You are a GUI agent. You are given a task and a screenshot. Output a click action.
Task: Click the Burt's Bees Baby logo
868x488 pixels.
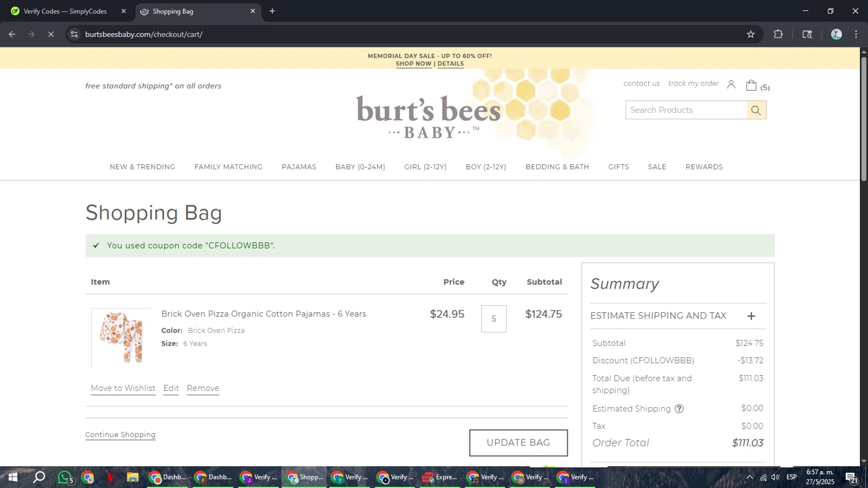pos(429,116)
